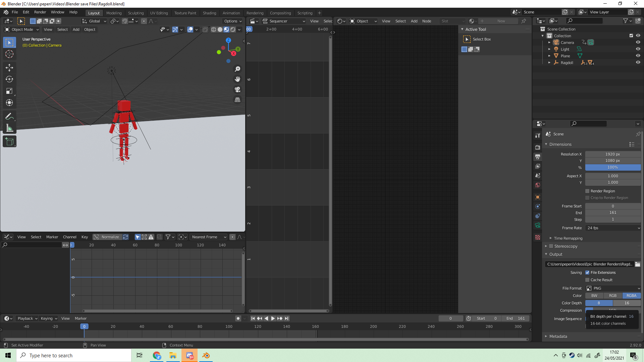Select the Add Cube tool

tap(9, 141)
